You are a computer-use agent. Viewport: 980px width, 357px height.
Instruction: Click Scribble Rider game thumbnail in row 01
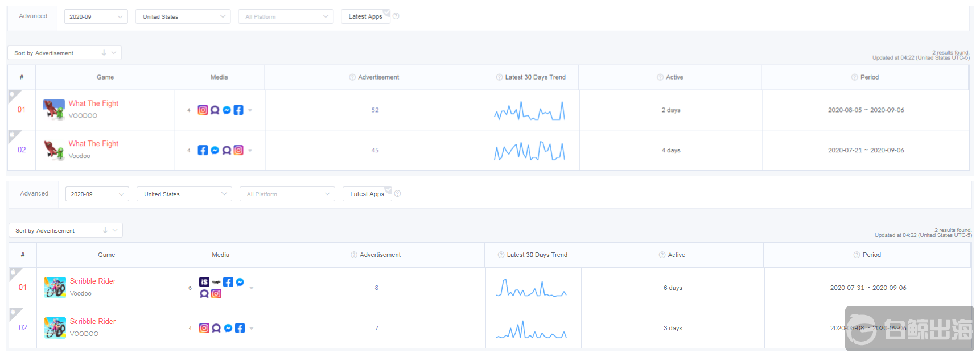tap(55, 288)
